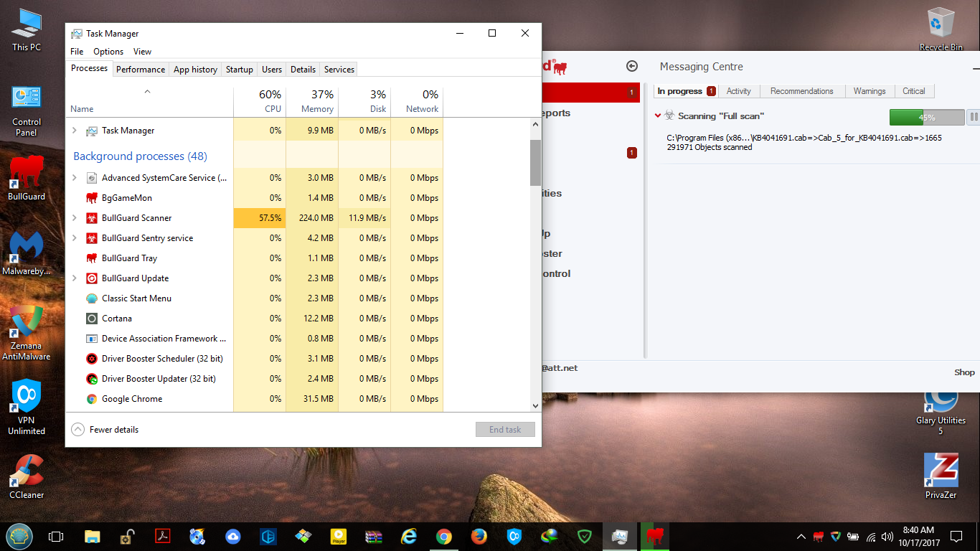Open File Explorer from the taskbar
980x551 pixels.
coord(92,536)
